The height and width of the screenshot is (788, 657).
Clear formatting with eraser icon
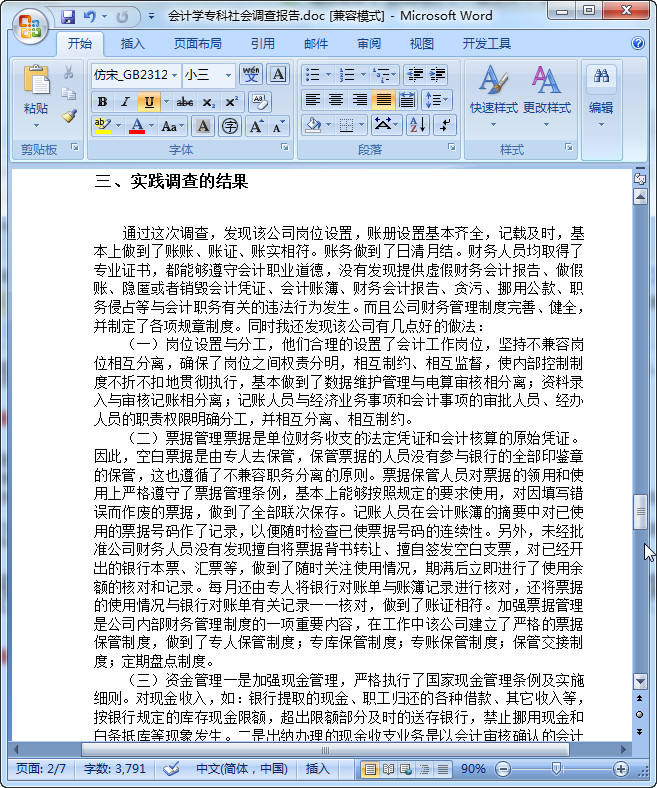pos(259,102)
